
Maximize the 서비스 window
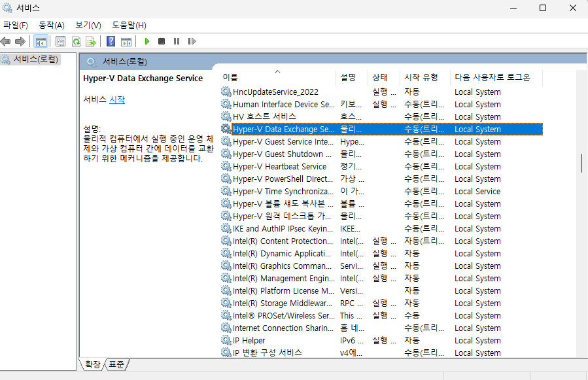point(543,8)
